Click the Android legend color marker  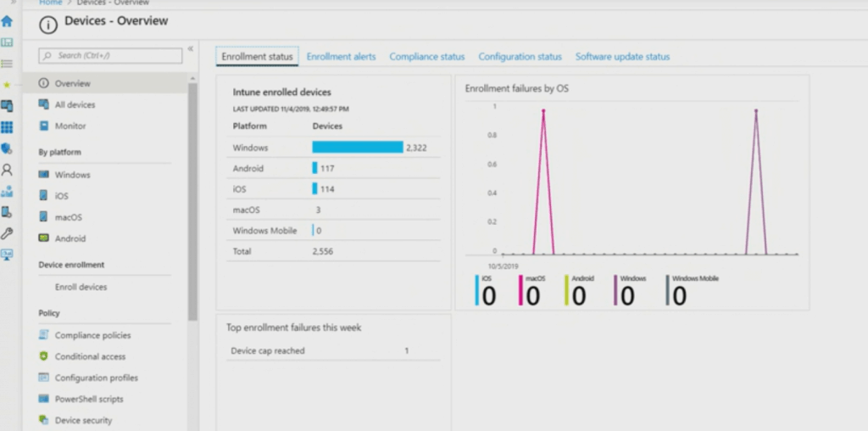coord(567,290)
